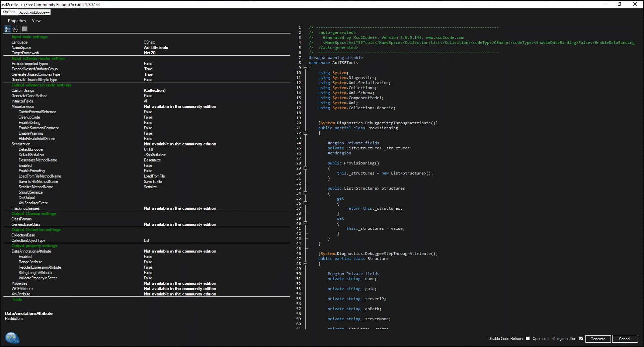Click the property pages toolbar icon
Screen dimensions: 644x347
tap(24, 29)
